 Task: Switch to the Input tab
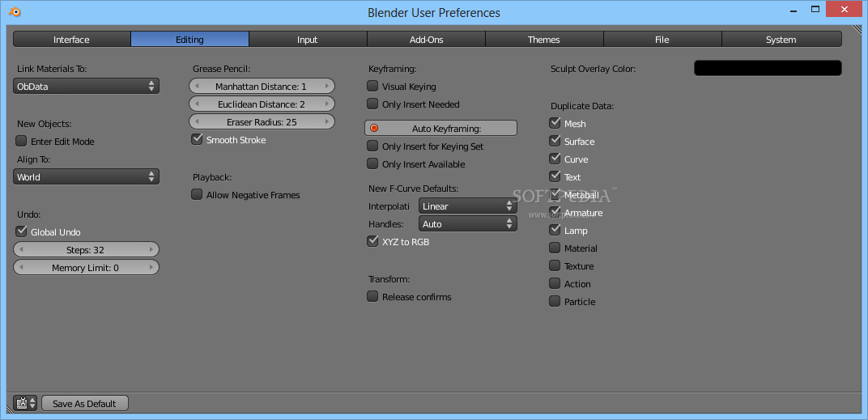(x=308, y=40)
